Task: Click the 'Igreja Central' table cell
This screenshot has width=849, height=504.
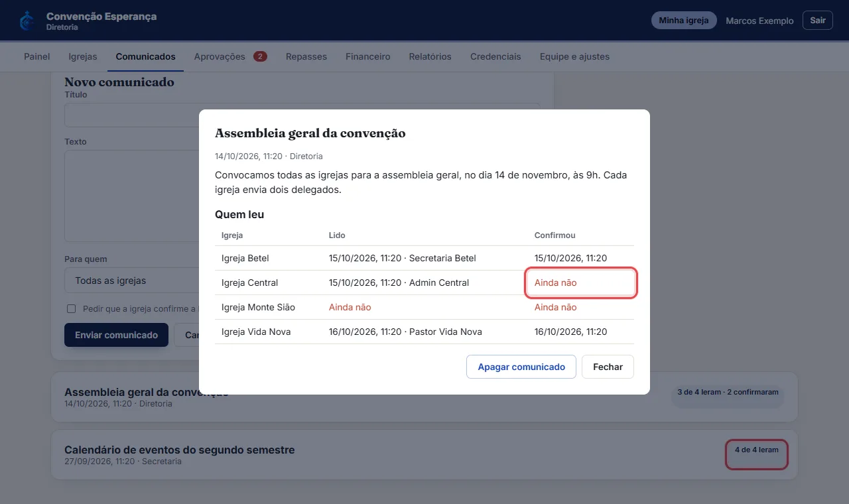Action: tap(269, 283)
